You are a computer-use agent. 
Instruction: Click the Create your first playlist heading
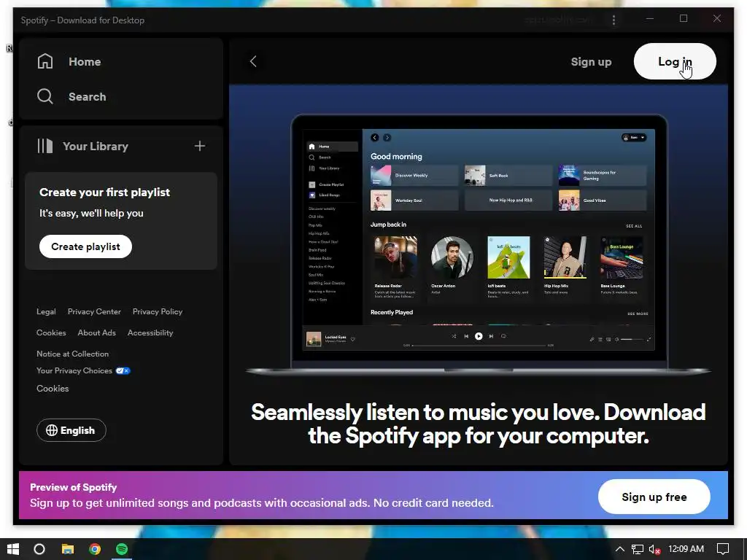(x=105, y=192)
